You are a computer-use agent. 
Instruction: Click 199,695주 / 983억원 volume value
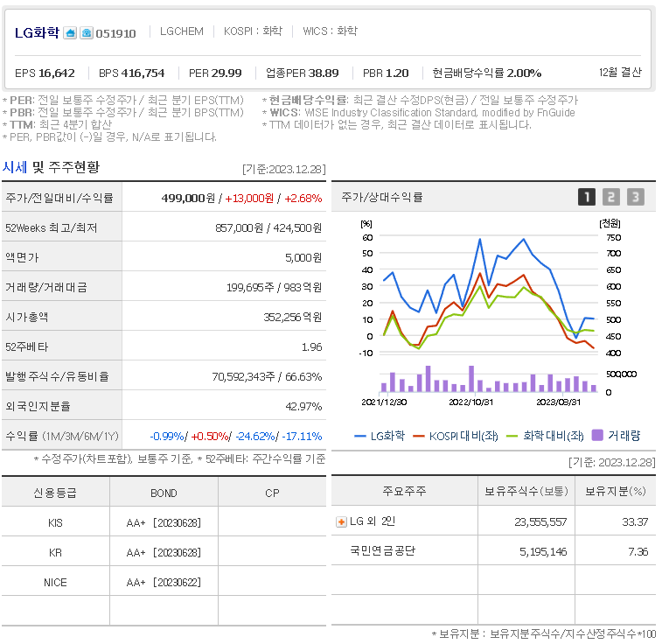pos(274,288)
